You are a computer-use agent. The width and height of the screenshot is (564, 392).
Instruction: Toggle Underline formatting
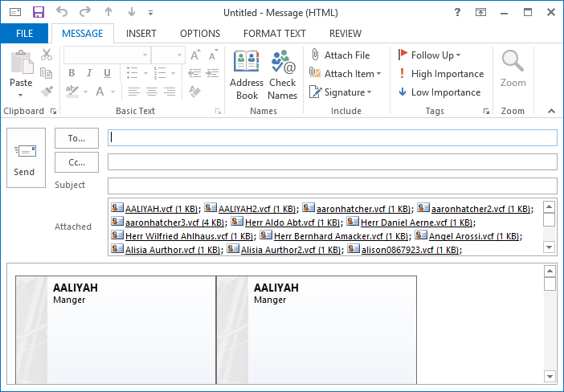point(107,73)
